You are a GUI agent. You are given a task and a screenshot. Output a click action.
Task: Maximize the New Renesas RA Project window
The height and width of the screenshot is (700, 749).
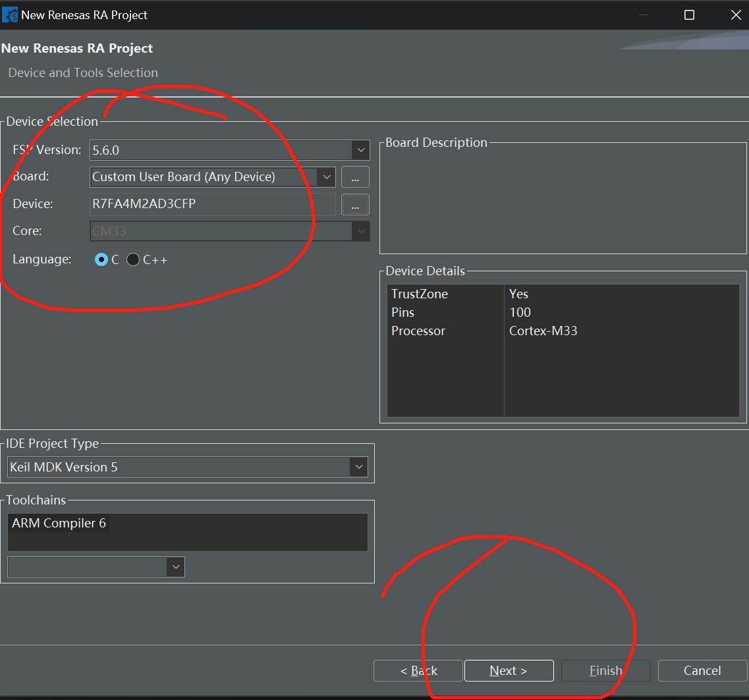pyautogui.click(x=689, y=14)
